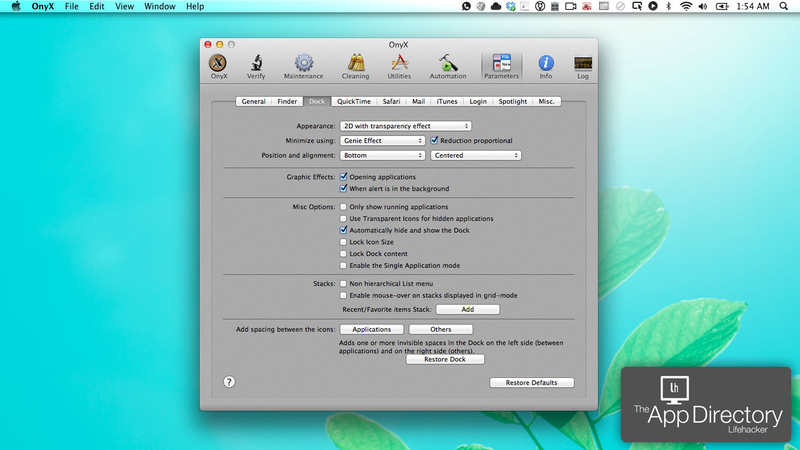Click the Others spacing button
Image resolution: width=800 pixels, height=450 pixels.
coord(440,329)
